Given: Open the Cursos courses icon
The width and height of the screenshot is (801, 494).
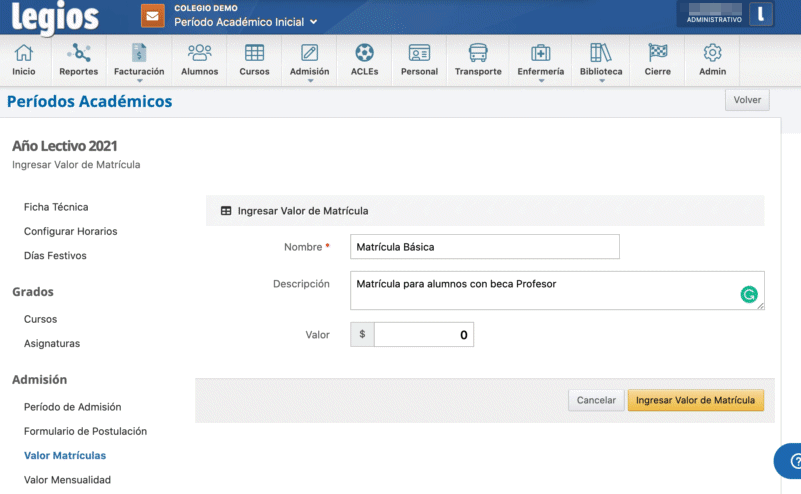Looking at the screenshot, I should click(254, 54).
